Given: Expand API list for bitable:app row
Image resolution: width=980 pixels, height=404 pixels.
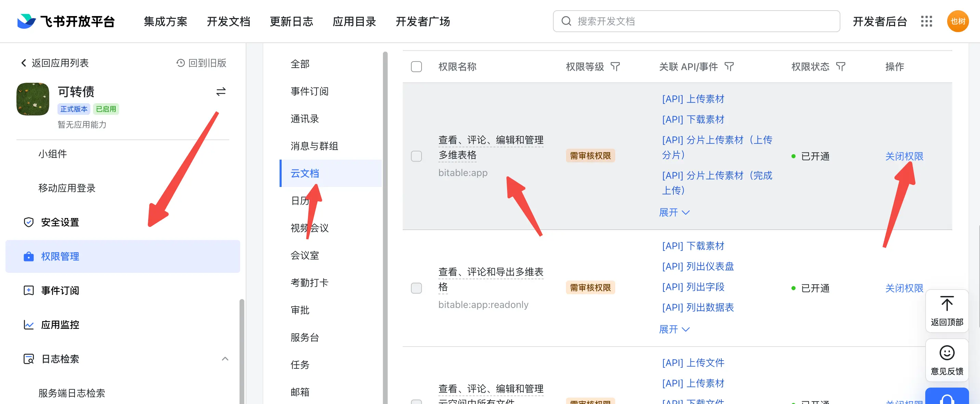Looking at the screenshot, I should click(674, 213).
